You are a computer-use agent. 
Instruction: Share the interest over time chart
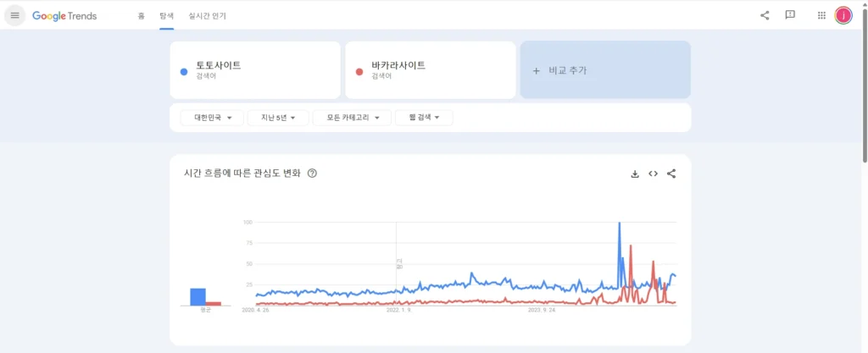pyautogui.click(x=671, y=174)
